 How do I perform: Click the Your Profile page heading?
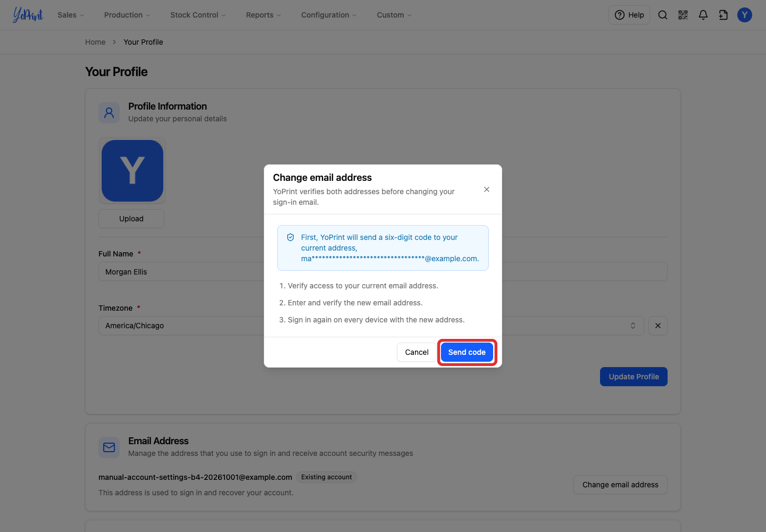(116, 72)
